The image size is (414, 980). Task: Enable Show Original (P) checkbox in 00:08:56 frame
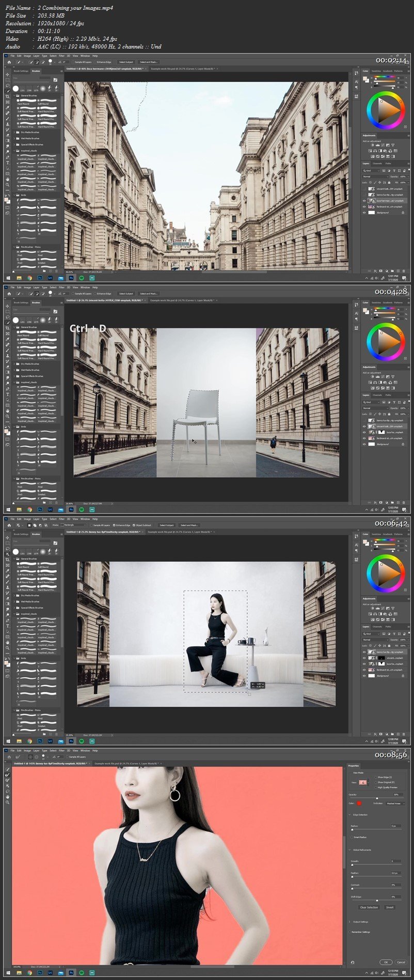[x=376, y=782]
